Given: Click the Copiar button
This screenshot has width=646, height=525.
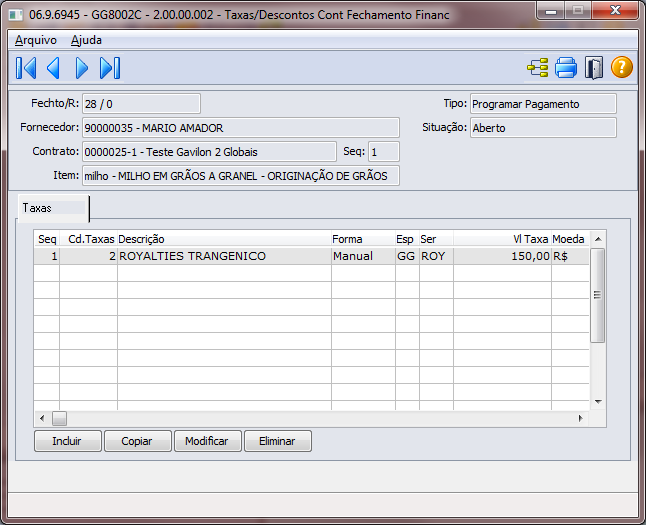Looking at the screenshot, I should (x=138, y=441).
